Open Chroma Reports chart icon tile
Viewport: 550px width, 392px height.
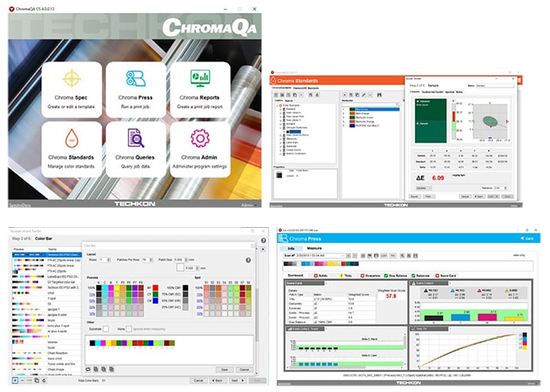click(199, 88)
